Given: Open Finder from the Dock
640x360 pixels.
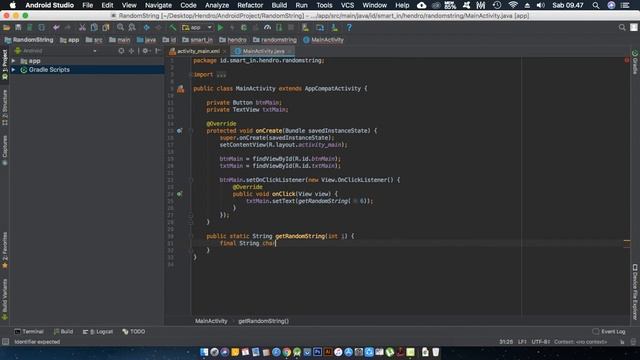Looking at the screenshot, I should point(204,352).
